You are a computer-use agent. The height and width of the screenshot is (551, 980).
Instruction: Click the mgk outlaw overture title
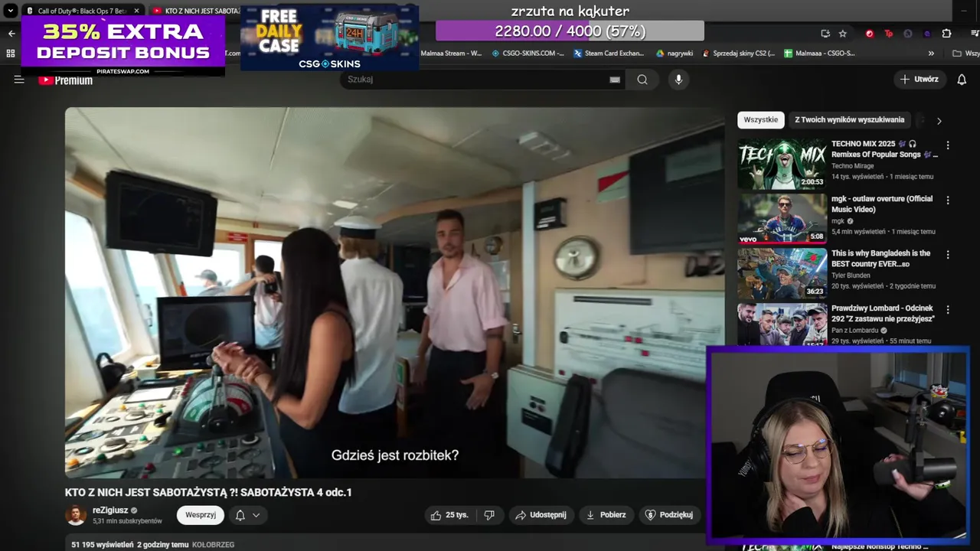click(882, 204)
